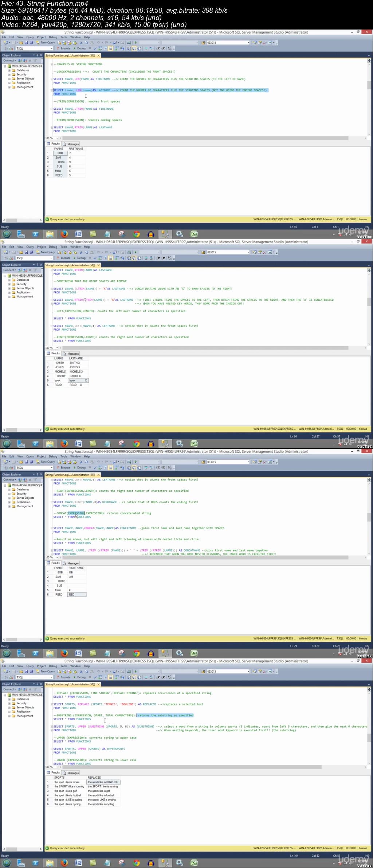Click the REPLACED column header
Image resolution: width=373 pixels, height=868 pixels.
tap(103, 778)
